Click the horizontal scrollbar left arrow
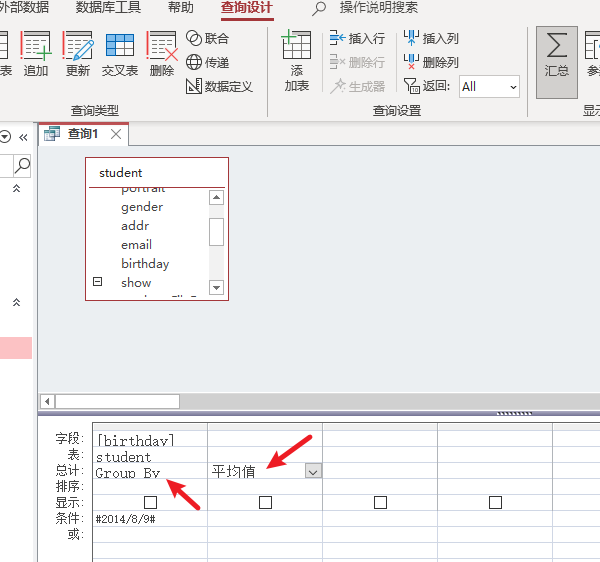Image resolution: width=600 pixels, height=562 pixels. click(47, 401)
